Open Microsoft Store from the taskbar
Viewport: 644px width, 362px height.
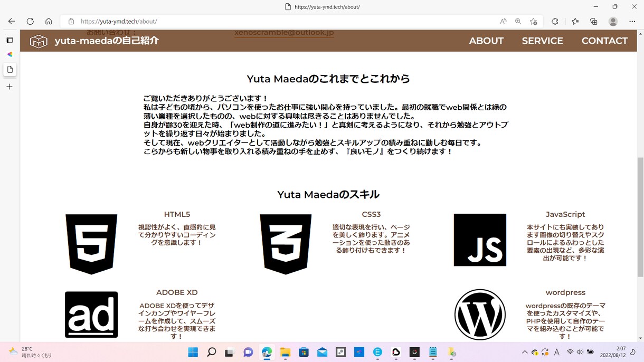pyautogui.click(x=304, y=352)
